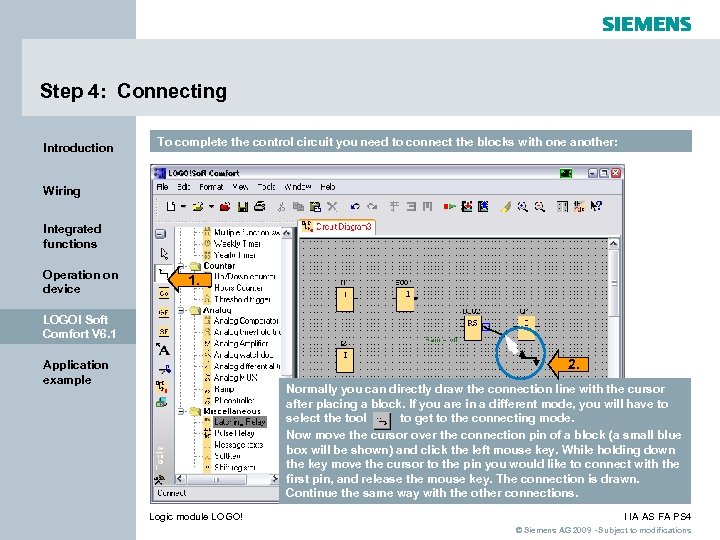
Task: Click the New file toolbar icon
Action: tap(171, 207)
